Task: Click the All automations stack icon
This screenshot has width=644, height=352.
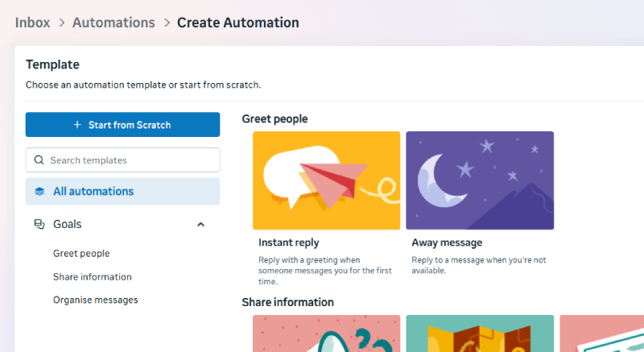Action: [x=39, y=192]
